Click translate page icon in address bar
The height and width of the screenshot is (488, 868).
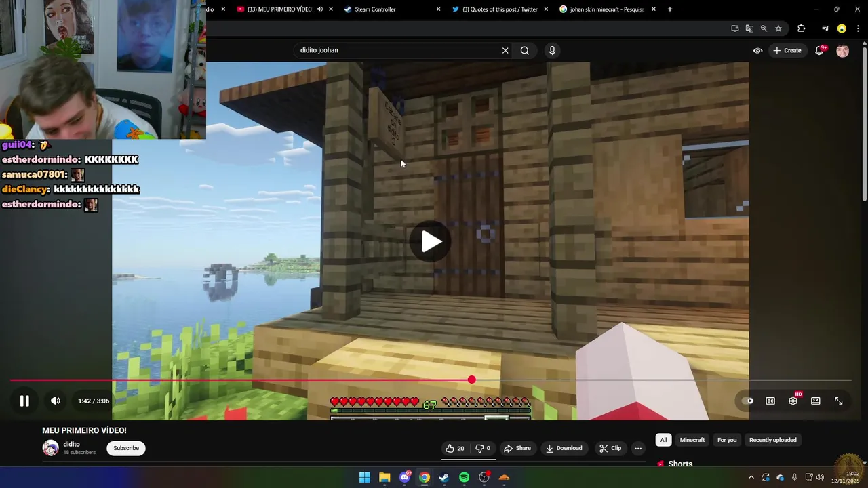pos(749,28)
